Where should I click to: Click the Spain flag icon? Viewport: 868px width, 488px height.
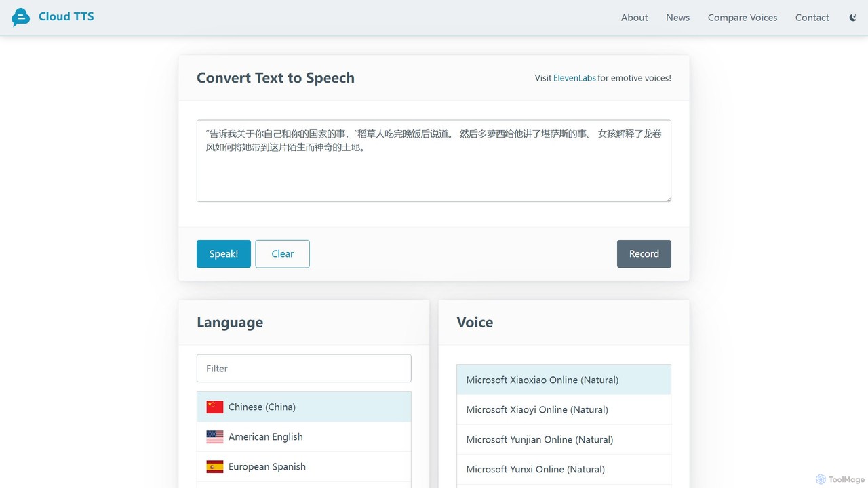coord(215,466)
